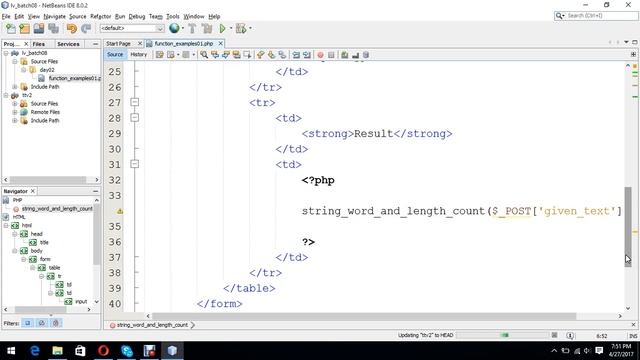Click the Debug Project icon
This screenshot has height=360, width=640.
(x=241, y=29)
